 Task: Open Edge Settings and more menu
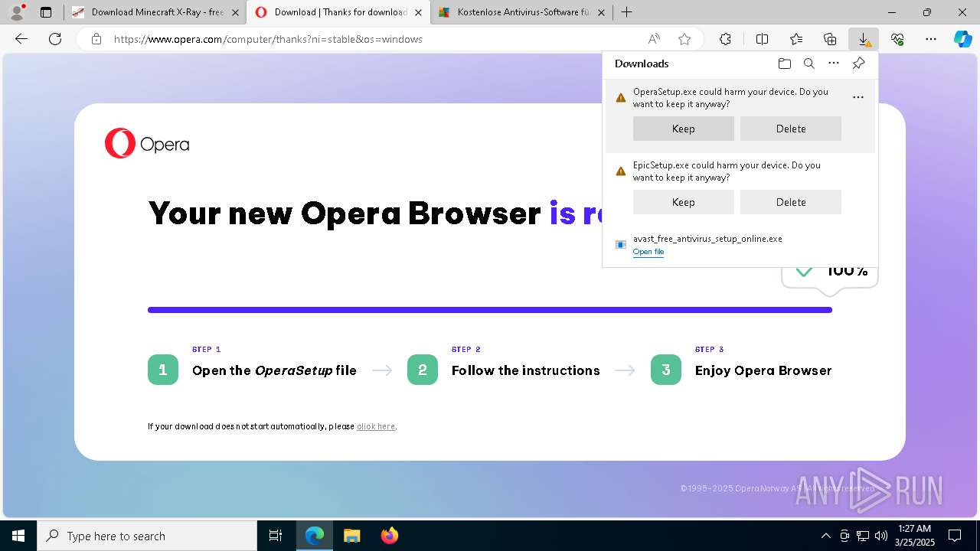931,39
